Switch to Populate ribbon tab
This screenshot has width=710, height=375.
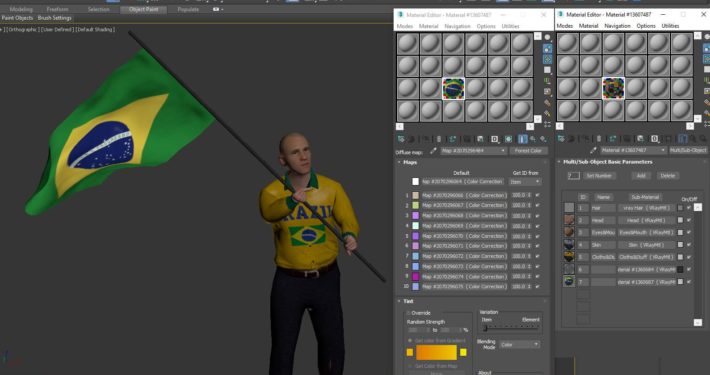pos(188,9)
